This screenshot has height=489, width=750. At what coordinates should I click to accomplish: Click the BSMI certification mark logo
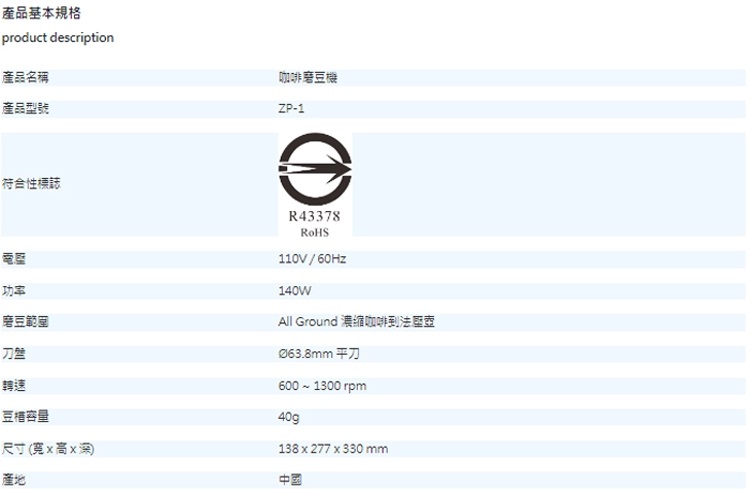315,169
